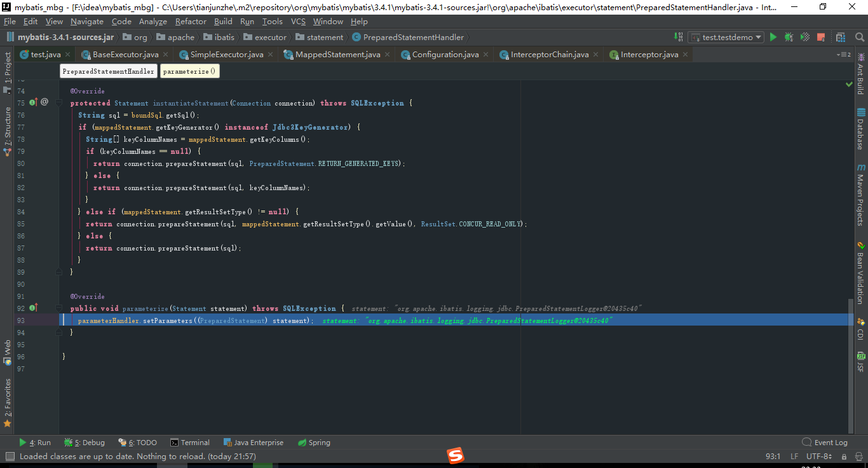Run the test.testdemo configuration
The width and height of the screenshot is (868, 468).
point(773,37)
